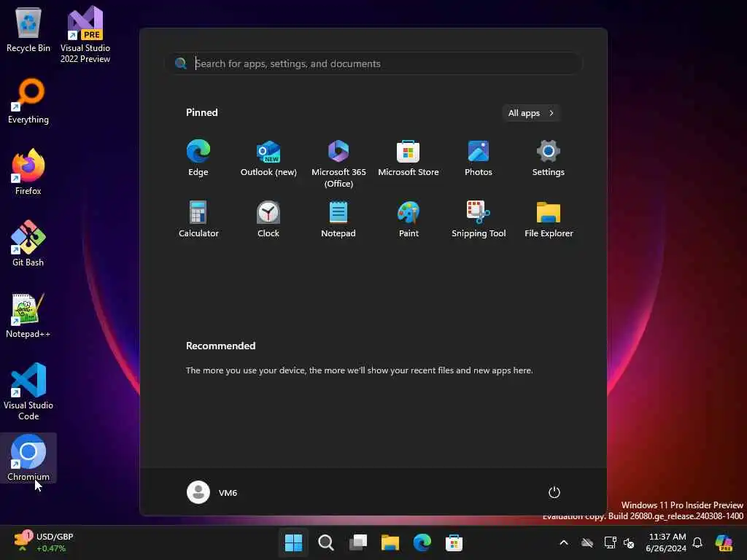Show hidden system tray icons
The image size is (747, 560).
(564, 542)
